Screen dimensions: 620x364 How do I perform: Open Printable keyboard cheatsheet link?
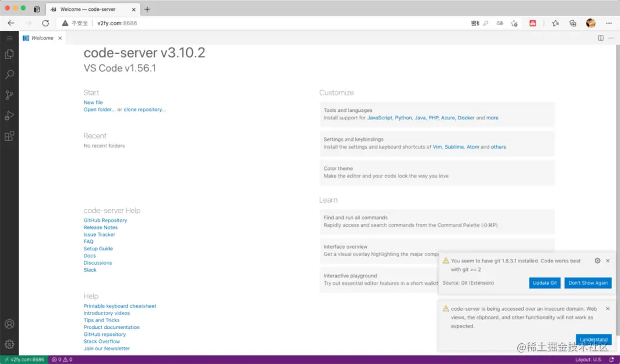[x=120, y=306]
